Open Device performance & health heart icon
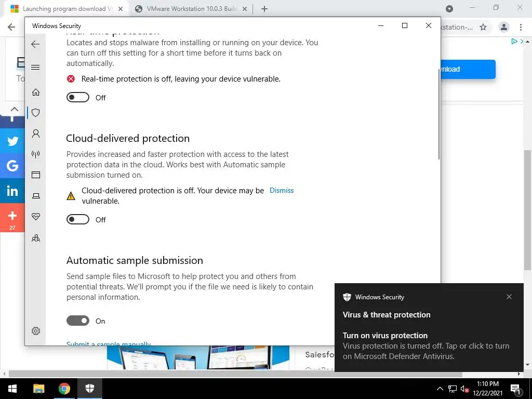532x399 pixels. point(36,217)
